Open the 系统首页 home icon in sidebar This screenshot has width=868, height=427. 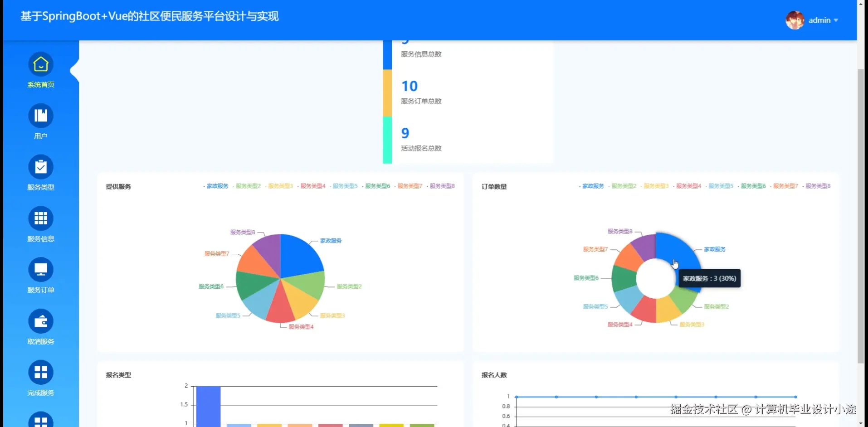[41, 64]
